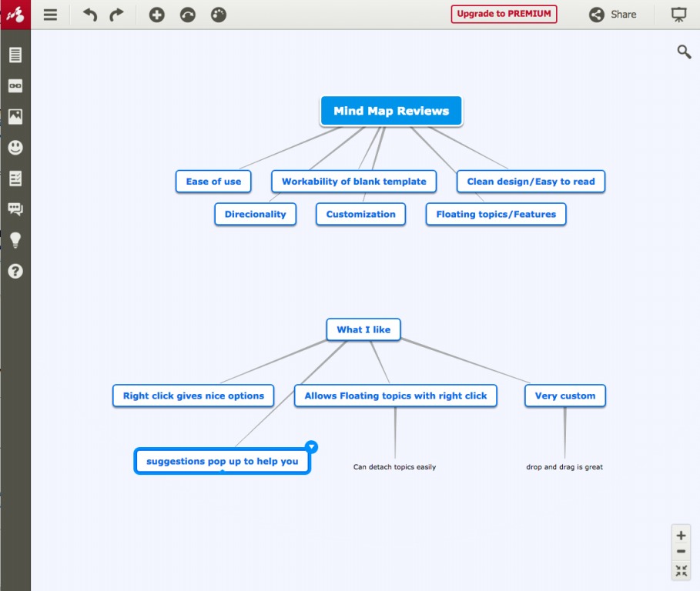Select the "Customization" topic node
Viewport: 700px width, 591px height.
pos(360,214)
